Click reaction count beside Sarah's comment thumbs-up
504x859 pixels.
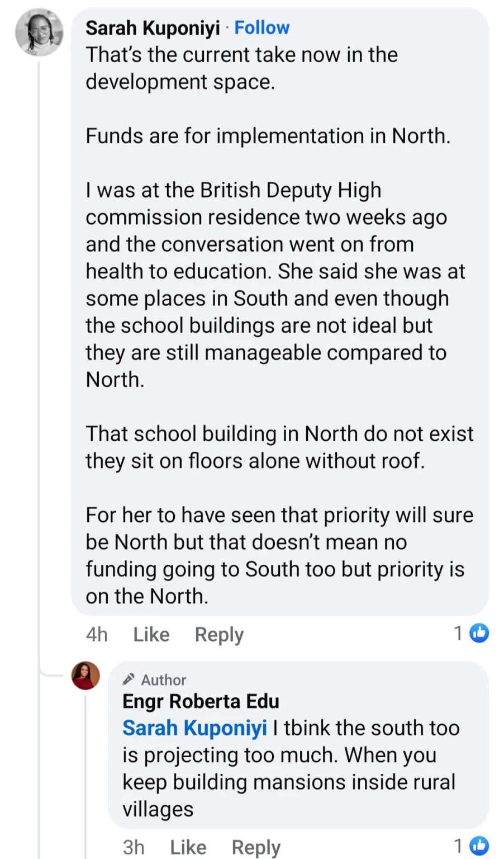(x=458, y=633)
